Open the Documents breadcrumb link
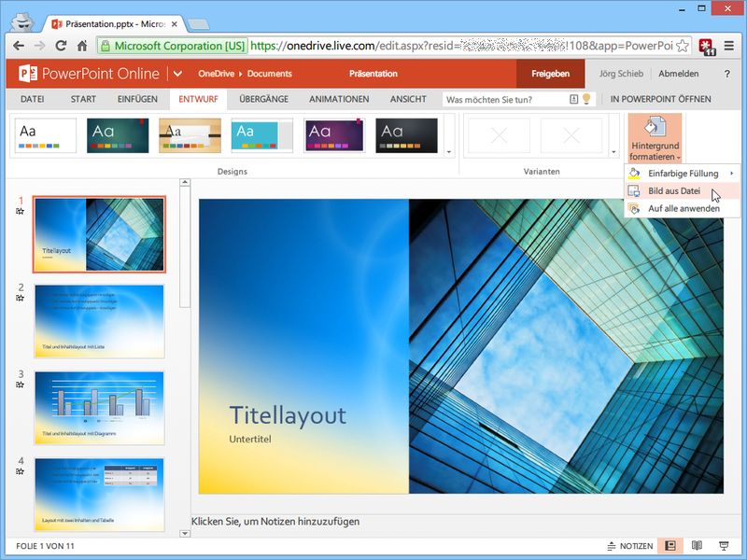This screenshot has width=747, height=560. [269, 74]
